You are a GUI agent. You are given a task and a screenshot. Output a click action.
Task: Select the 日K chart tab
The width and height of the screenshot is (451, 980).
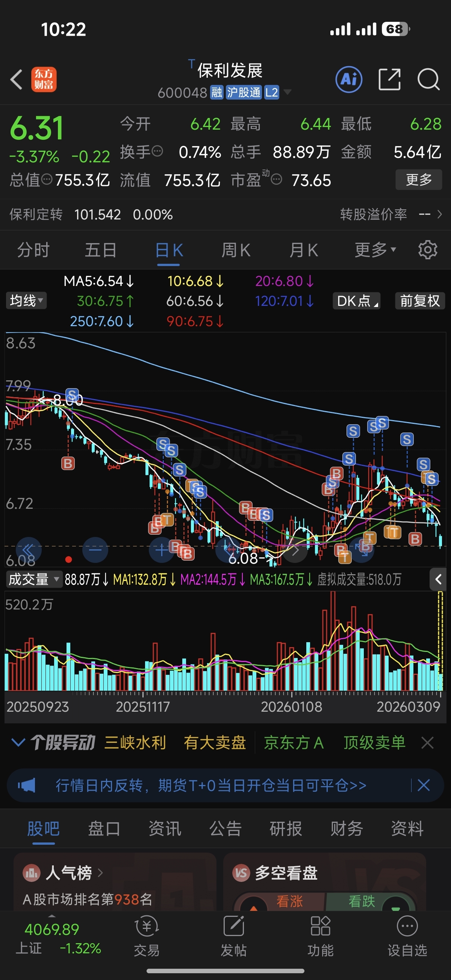[x=170, y=250]
